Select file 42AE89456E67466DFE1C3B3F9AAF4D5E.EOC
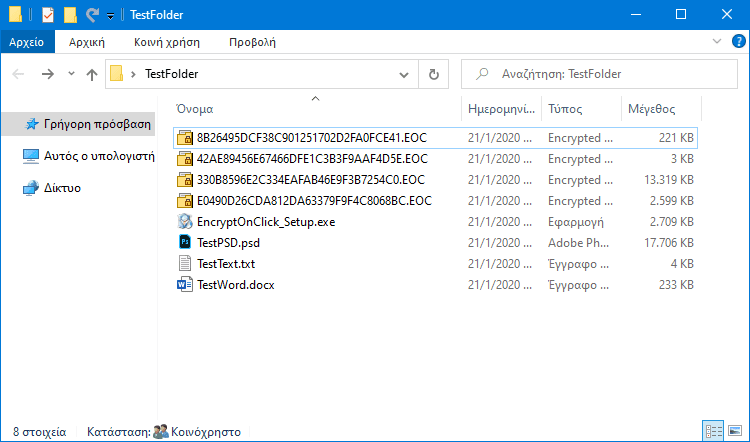The image size is (750, 442). pyautogui.click(x=312, y=159)
